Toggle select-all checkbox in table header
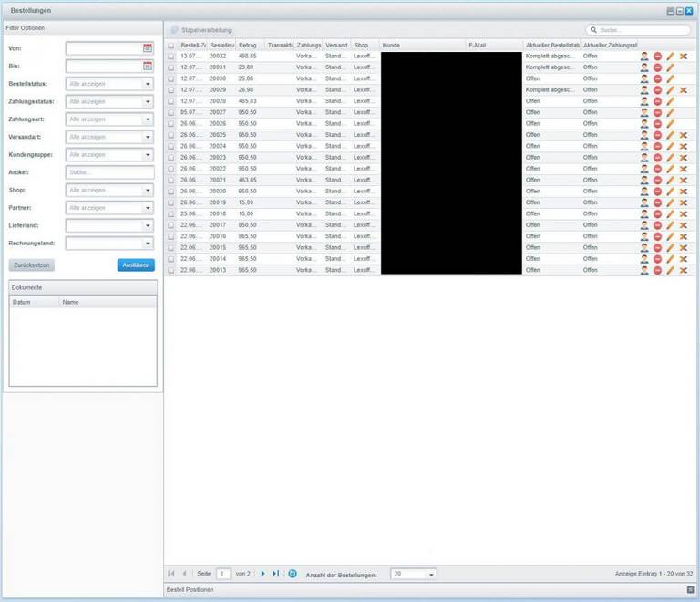This screenshot has height=602, width=700. click(x=171, y=45)
